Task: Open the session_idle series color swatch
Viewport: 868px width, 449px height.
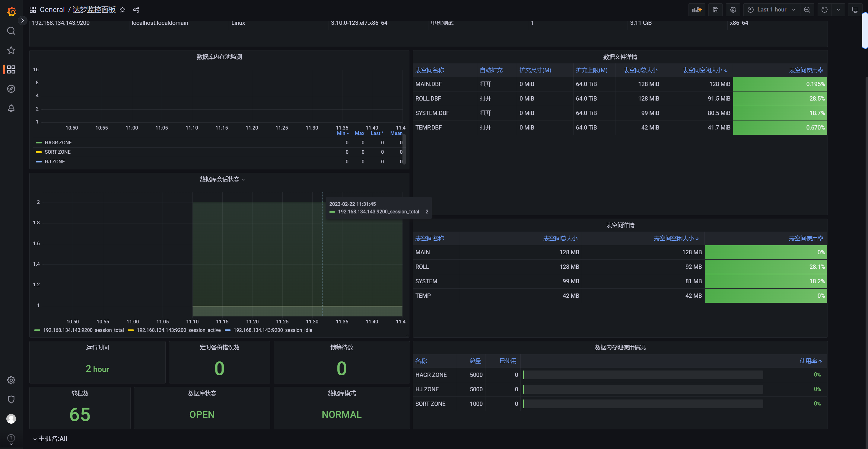Action: point(227,330)
